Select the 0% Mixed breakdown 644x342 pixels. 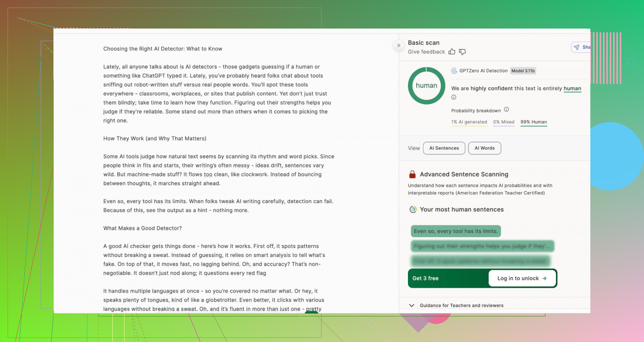[x=504, y=122]
